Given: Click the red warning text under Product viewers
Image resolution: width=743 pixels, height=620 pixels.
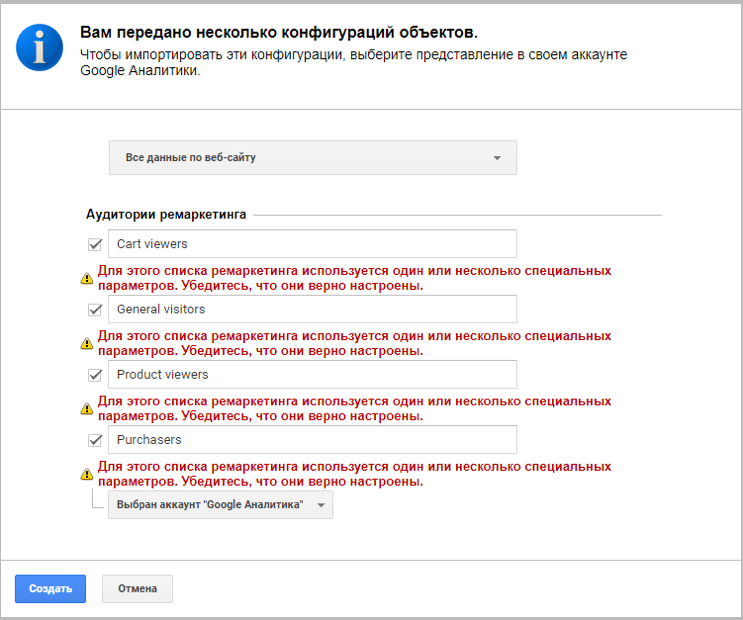Looking at the screenshot, I should point(354,409).
